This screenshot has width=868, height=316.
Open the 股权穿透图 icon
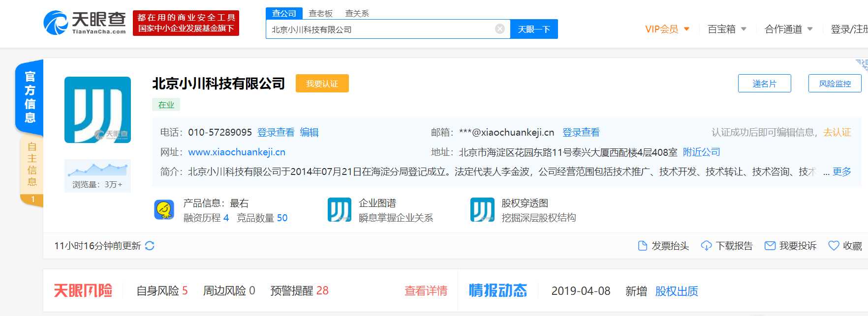click(482, 210)
